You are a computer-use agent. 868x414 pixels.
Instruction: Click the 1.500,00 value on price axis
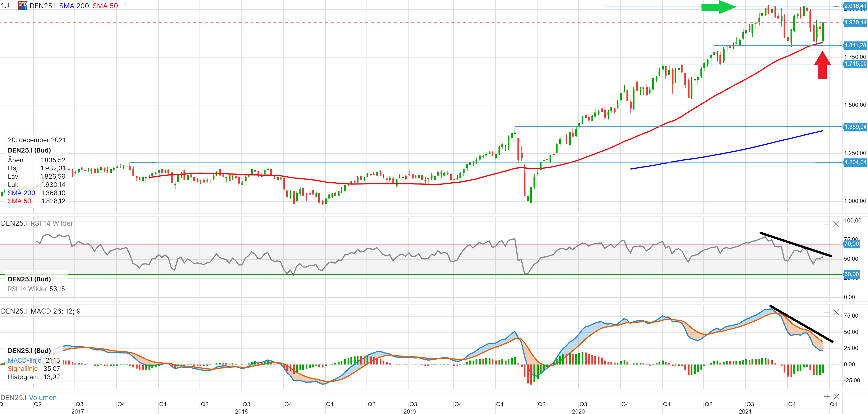(854, 105)
